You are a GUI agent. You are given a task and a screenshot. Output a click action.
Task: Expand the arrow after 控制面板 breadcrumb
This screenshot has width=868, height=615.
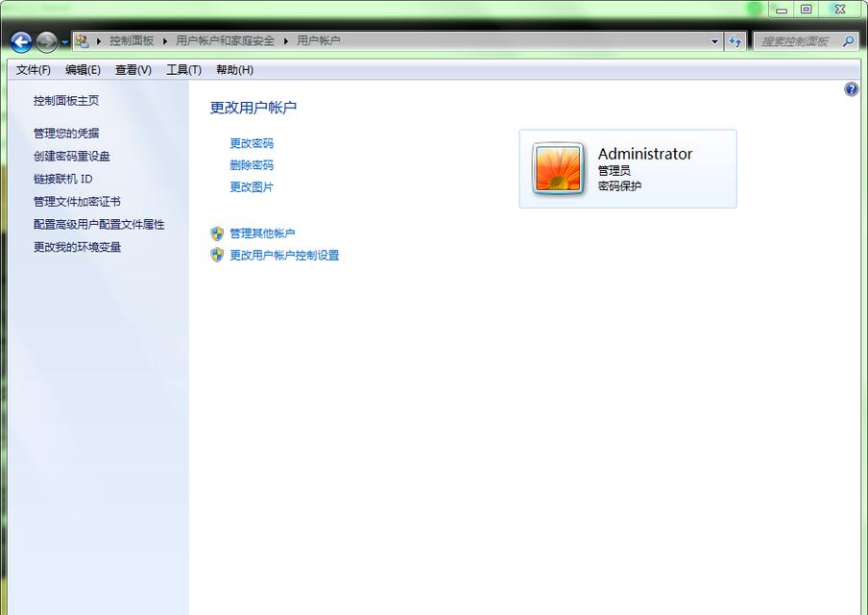pos(164,41)
